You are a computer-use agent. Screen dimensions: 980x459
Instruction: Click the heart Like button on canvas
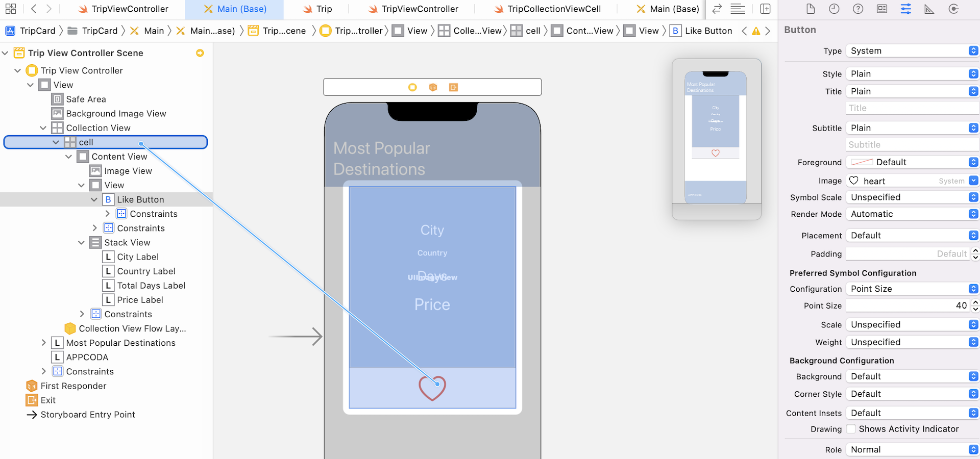pyautogui.click(x=432, y=388)
